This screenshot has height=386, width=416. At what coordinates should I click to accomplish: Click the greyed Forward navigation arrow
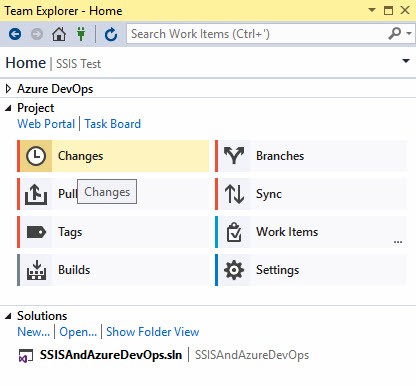37,34
